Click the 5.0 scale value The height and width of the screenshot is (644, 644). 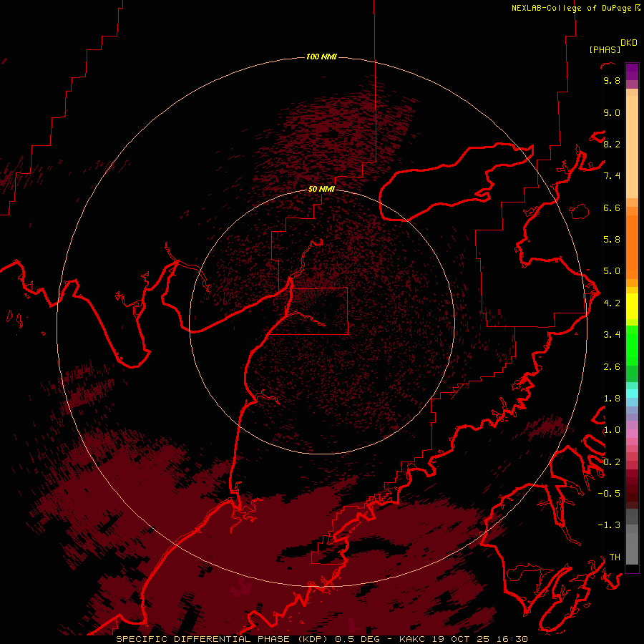[x=612, y=271]
